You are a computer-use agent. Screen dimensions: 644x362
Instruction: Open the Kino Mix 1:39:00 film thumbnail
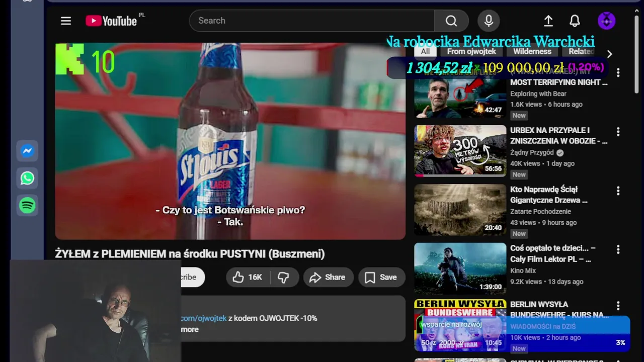[x=460, y=268]
